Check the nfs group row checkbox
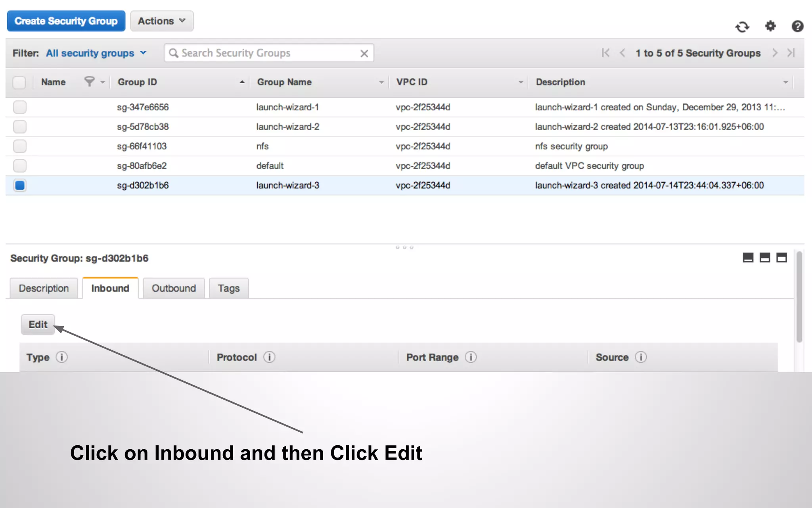Viewport: 812px width, 508px height. pyautogui.click(x=20, y=146)
